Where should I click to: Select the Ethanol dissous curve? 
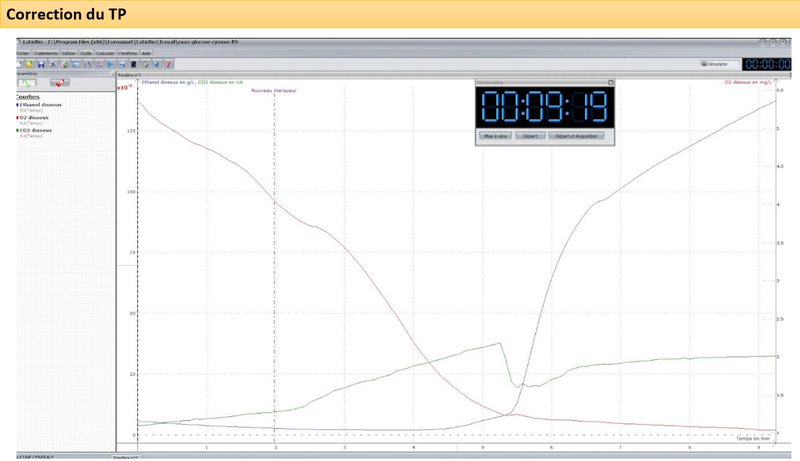click(40, 104)
